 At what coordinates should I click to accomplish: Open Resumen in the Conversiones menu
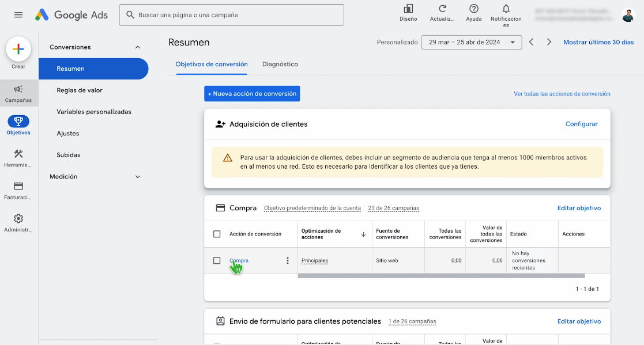pyautogui.click(x=93, y=69)
